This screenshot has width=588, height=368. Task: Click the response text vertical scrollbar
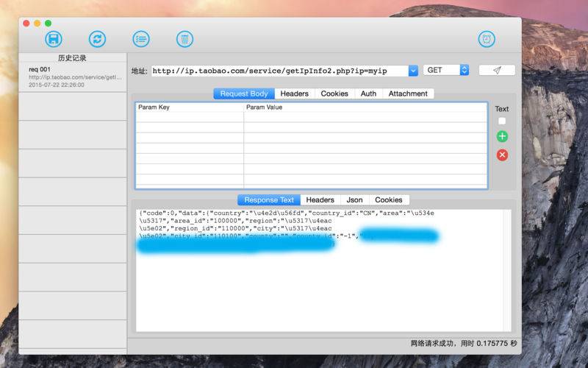(x=507, y=270)
